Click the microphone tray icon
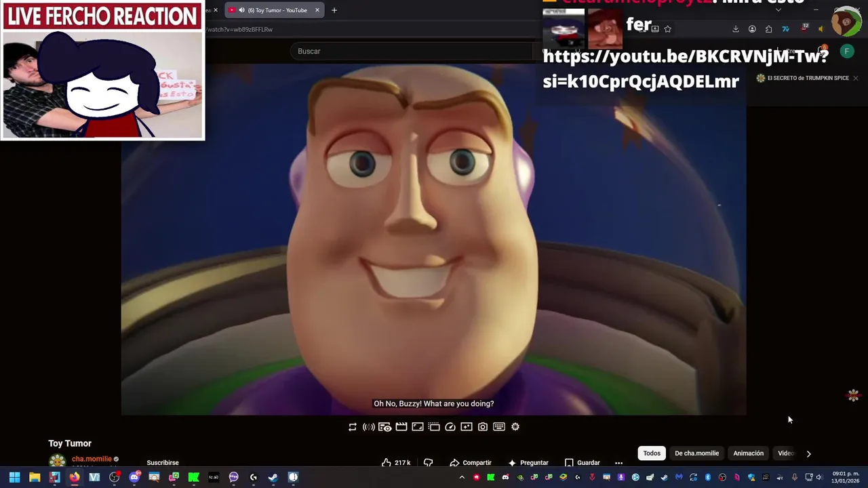The image size is (868, 488). (x=795, y=477)
